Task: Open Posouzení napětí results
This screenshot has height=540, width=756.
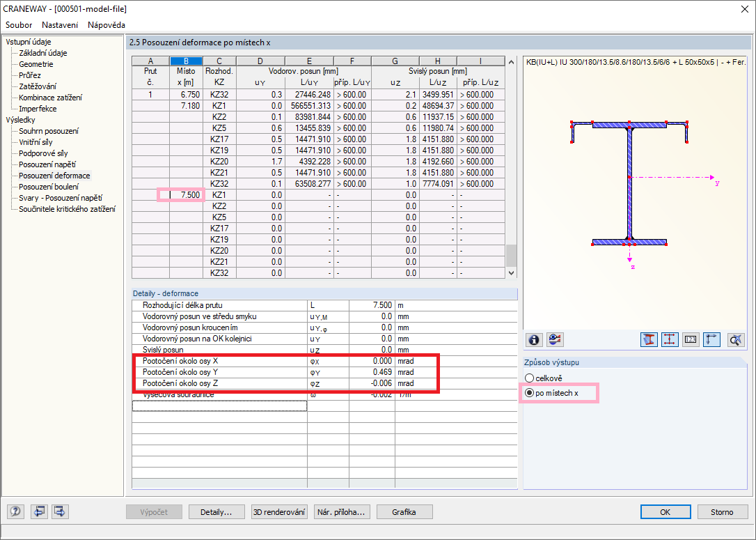Action: pyautogui.click(x=47, y=164)
